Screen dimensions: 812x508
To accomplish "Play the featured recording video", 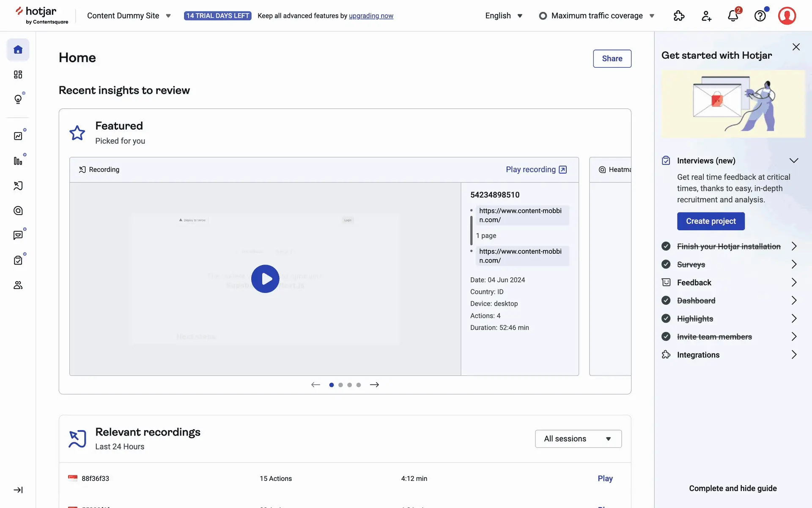I will 265,279.
